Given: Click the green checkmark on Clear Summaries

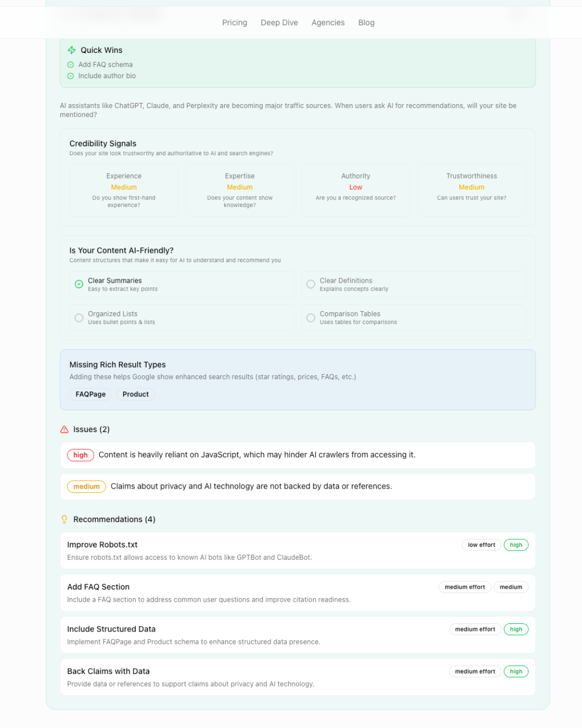Looking at the screenshot, I should point(79,284).
